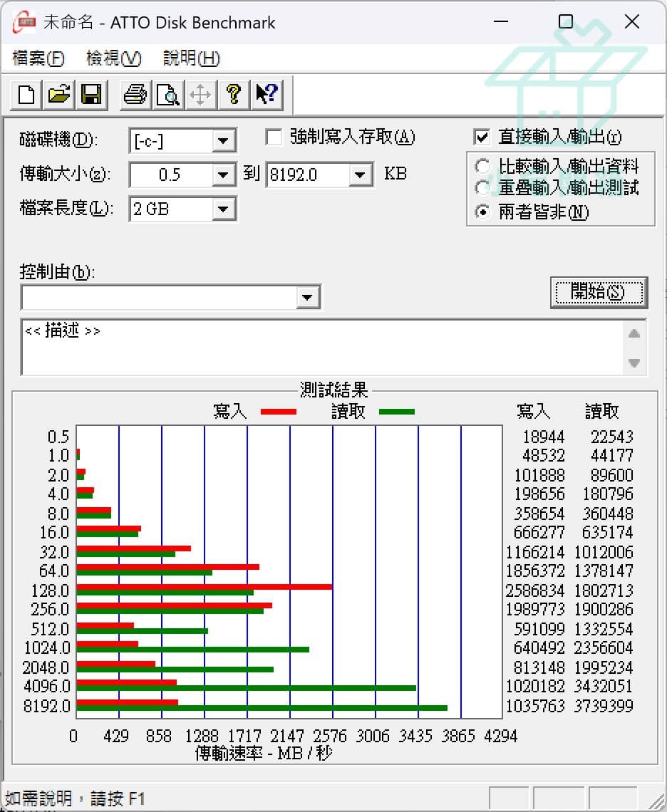Close the ATTO Disk Benchmark window

point(632,22)
